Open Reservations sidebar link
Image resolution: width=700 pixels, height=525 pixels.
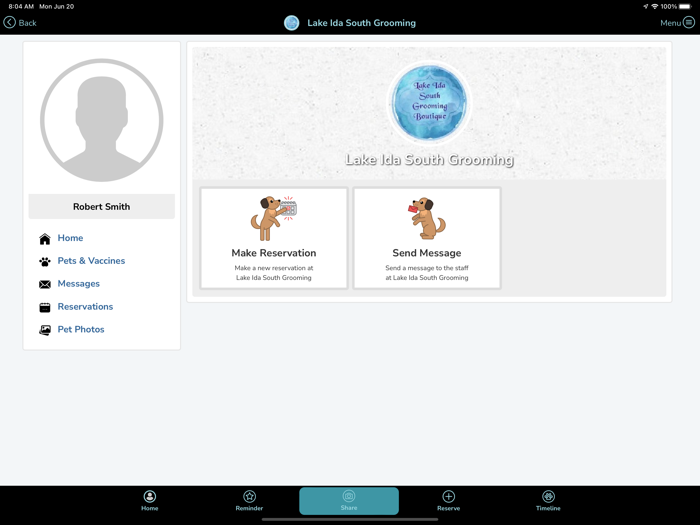pyautogui.click(x=85, y=307)
